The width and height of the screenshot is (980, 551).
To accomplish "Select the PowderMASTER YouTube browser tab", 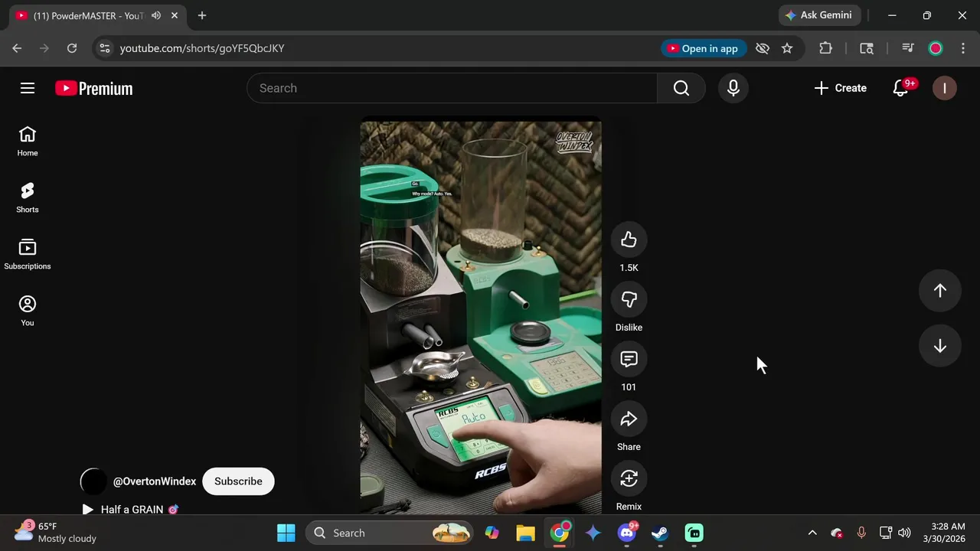I will coord(88,15).
